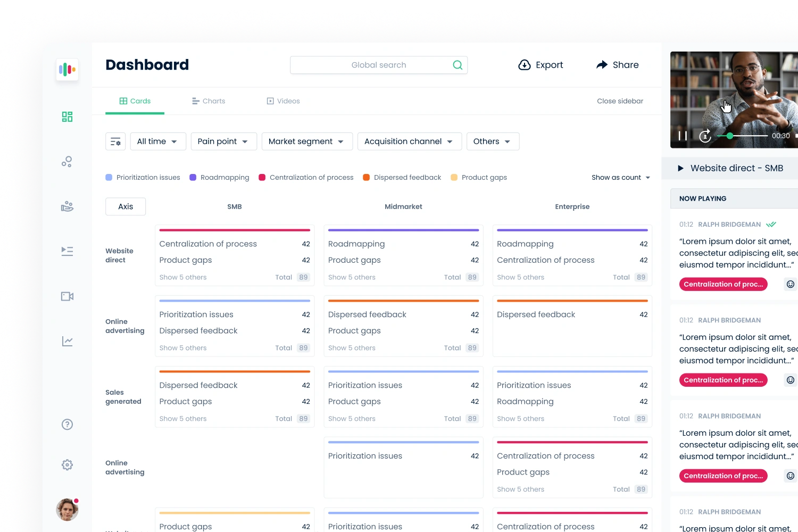Image resolution: width=798 pixels, height=532 pixels.
Task: Open the user profile avatar
Action: pyautogui.click(x=67, y=510)
